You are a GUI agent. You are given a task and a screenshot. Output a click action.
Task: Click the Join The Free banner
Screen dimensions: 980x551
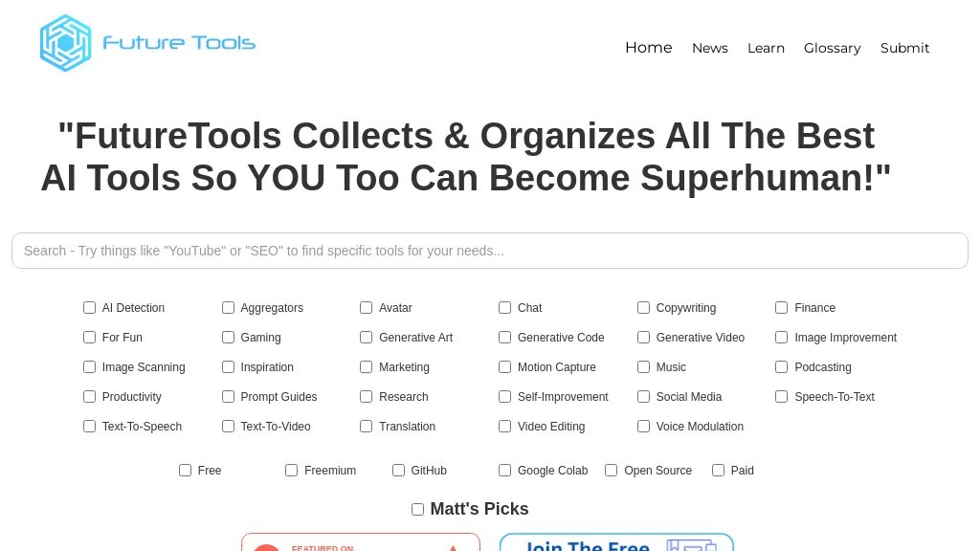[616, 542]
